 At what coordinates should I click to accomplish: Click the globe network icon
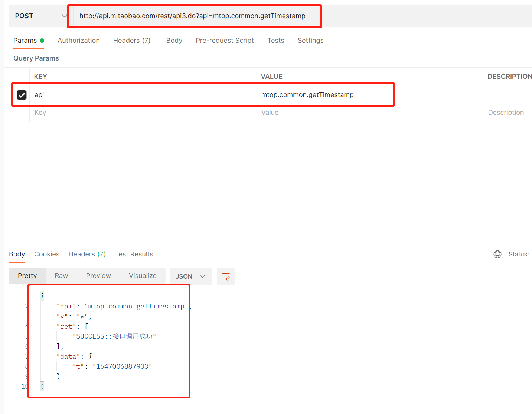(497, 254)
